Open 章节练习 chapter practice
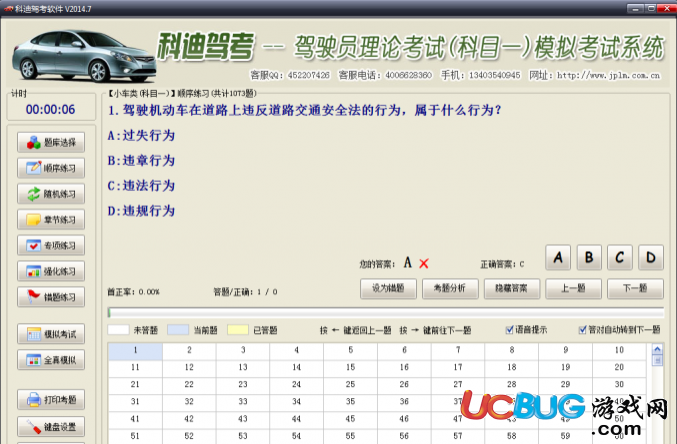Viewport: 677px width, 444px height. [51, 220]
